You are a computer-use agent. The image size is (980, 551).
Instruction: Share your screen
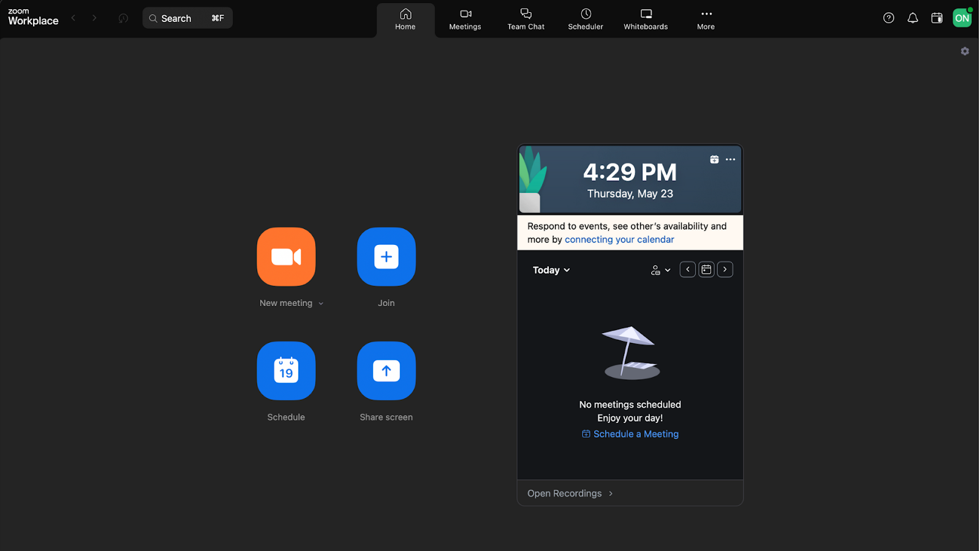click(x=386, y=371)
